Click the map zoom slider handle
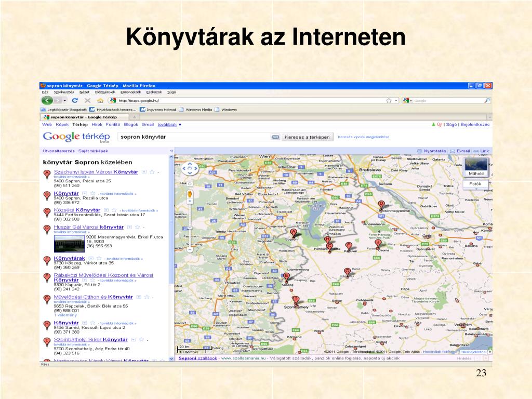532x399 pixels. (x=190, y=228)
